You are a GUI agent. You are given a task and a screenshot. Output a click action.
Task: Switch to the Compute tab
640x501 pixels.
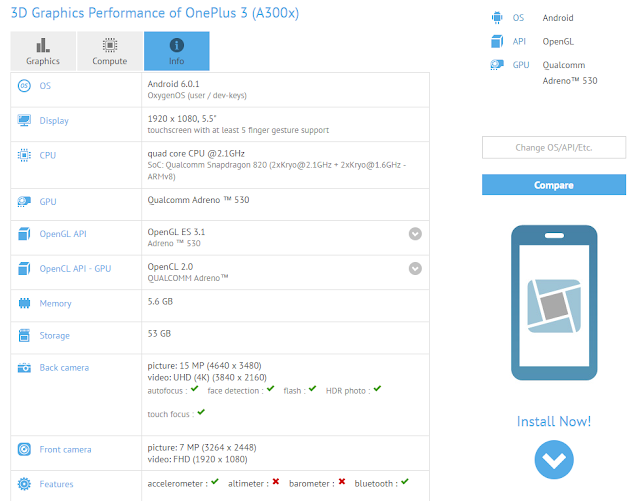point(109,51)
